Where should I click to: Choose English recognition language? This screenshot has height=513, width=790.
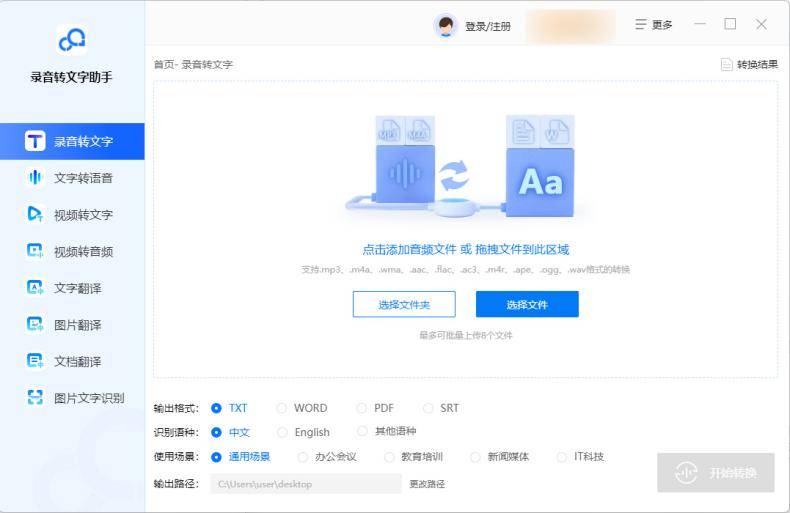(282, 432)
